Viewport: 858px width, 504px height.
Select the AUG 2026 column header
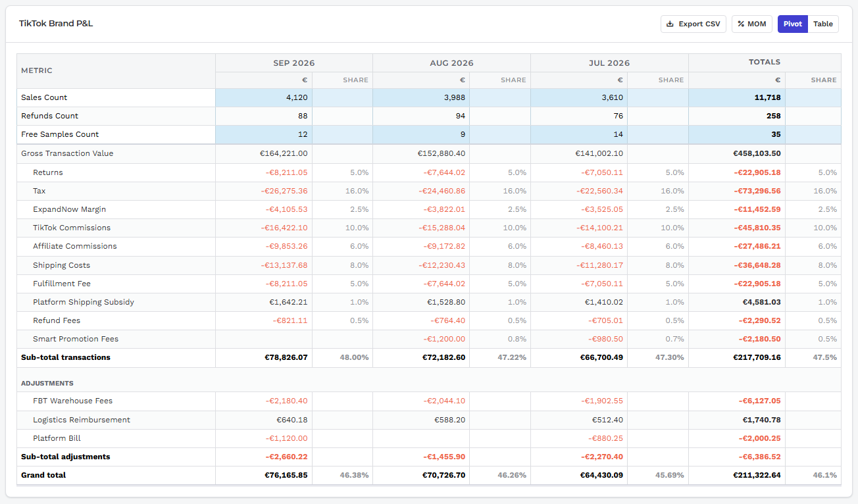point(452,63)
